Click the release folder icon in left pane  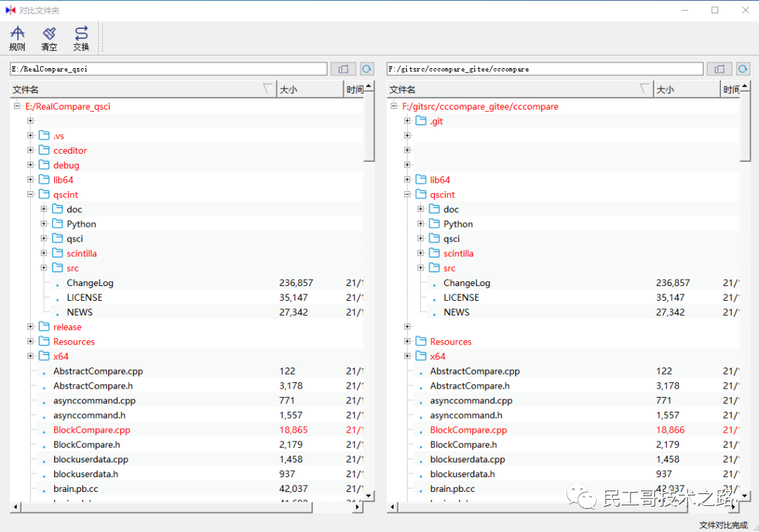(x=44, y=327)
